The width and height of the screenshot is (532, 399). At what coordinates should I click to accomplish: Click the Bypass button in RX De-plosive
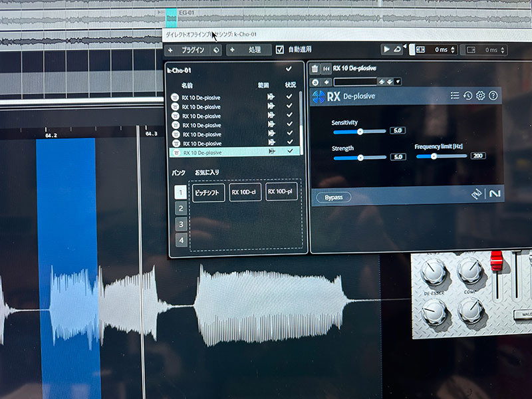[334, 198]
